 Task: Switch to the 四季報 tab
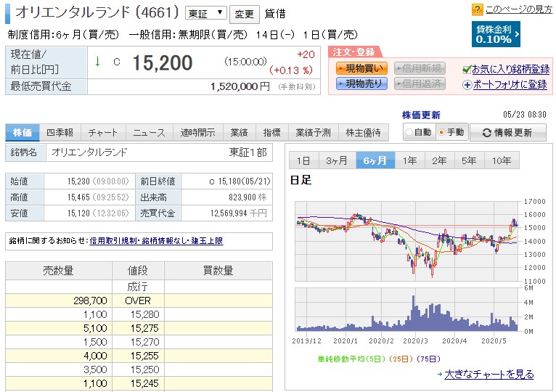pyautogui.click(x=60, y=133)
